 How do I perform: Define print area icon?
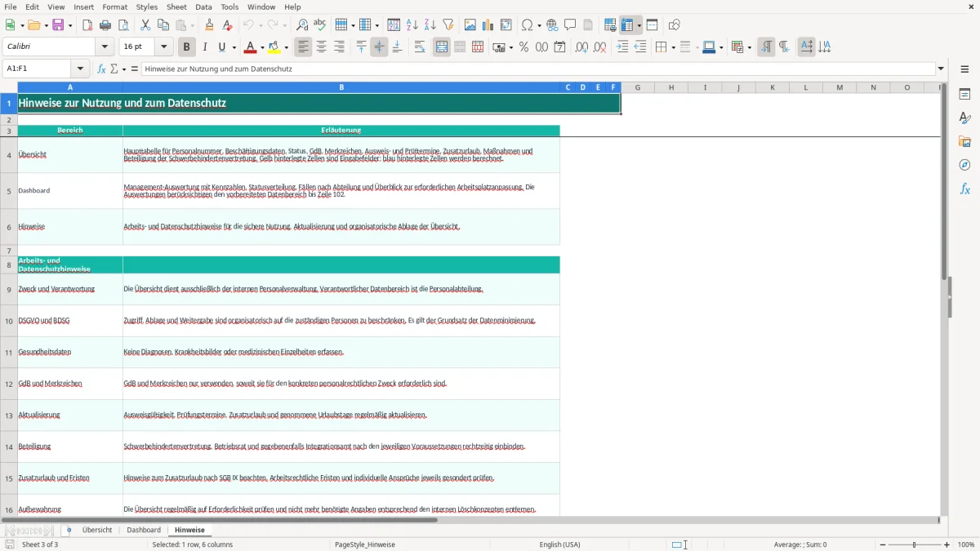coord(610,25)
